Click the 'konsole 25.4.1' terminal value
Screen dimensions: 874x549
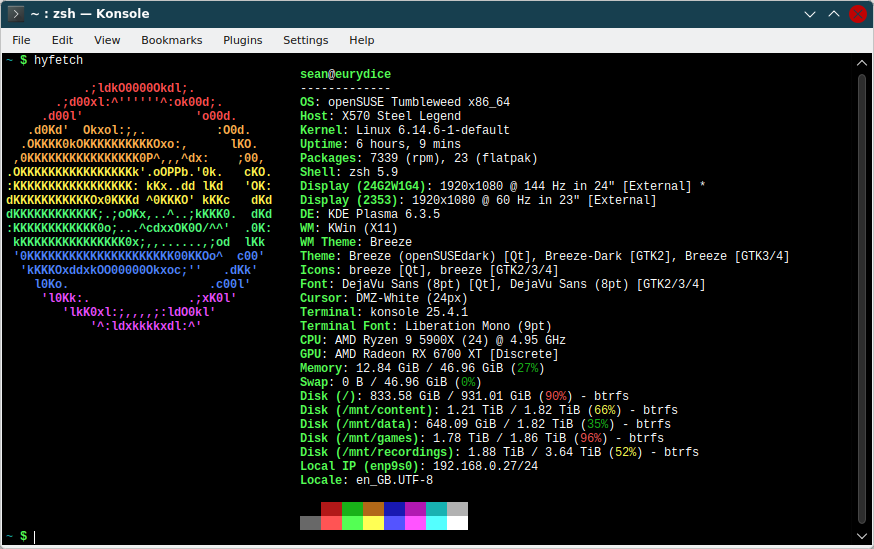(419, 312)
